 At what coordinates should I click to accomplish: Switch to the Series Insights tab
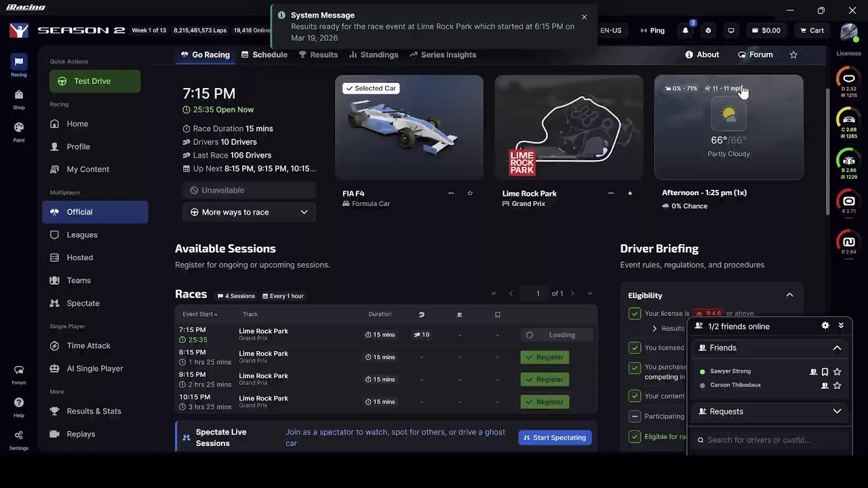click(443, 55)
